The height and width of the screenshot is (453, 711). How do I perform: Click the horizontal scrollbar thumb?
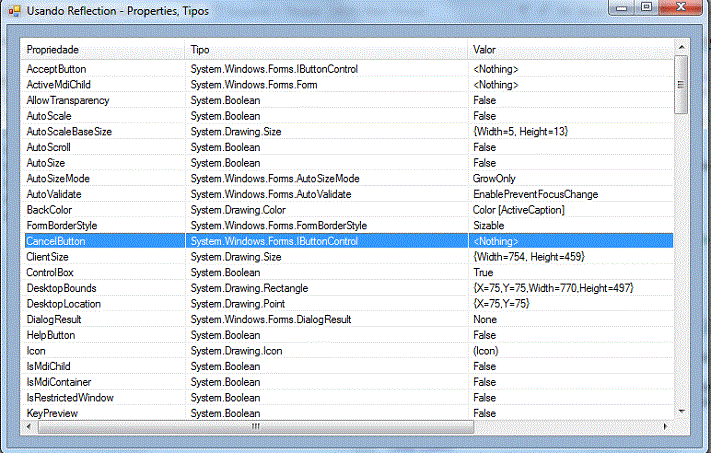click(x=256, y=427)
